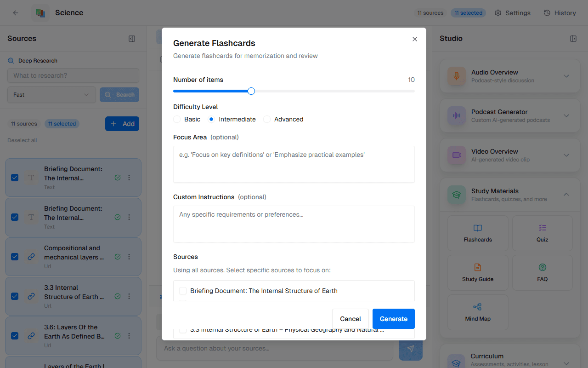Screen dimensions: 588x368
Task: Collapse the Sources panel
Action: tap(132, 39)
